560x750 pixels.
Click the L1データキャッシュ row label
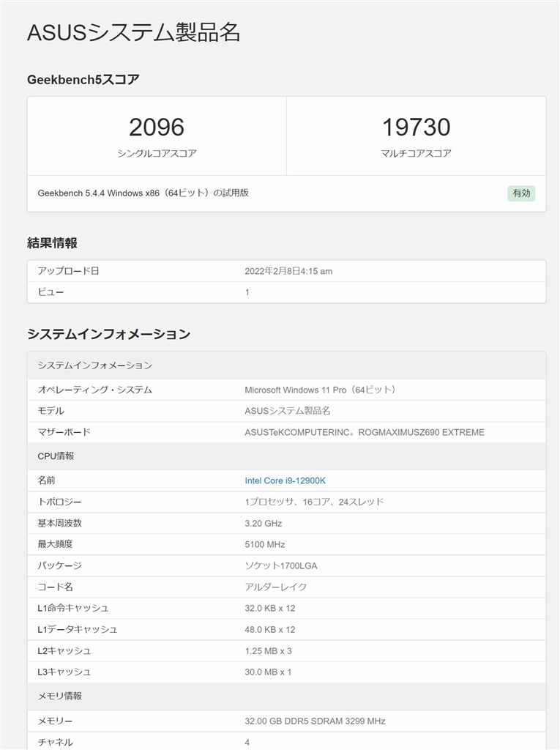(x=77, y=629)
